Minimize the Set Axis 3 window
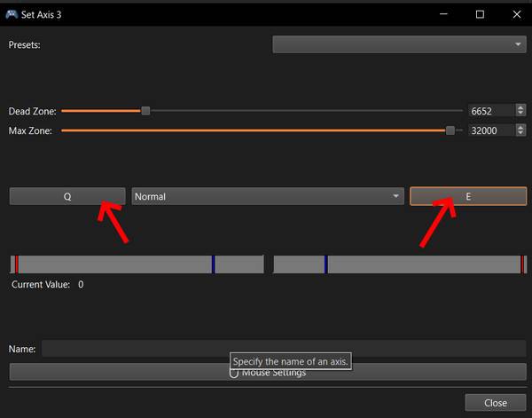 [x=443, y=14]
